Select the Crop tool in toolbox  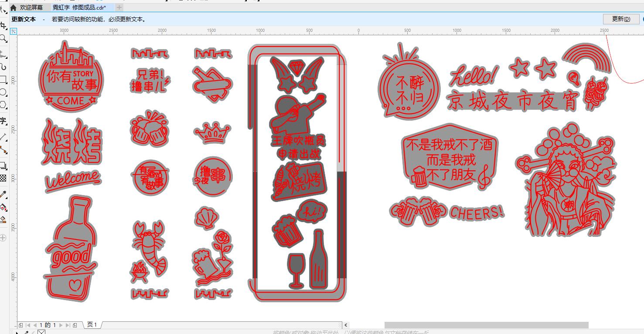coord(3,25)
